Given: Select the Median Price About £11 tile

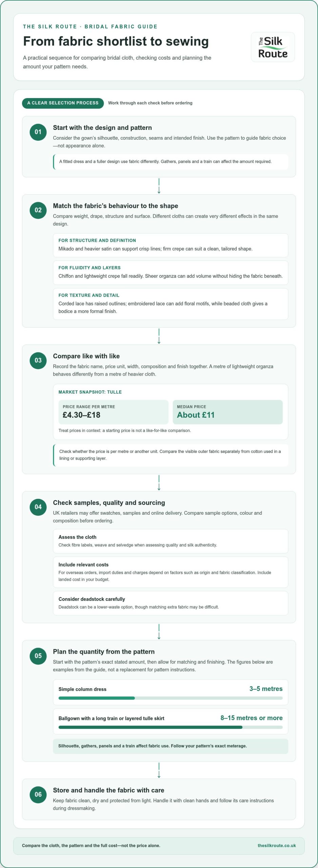Looking at the screenshot, I should click(227, 412).
